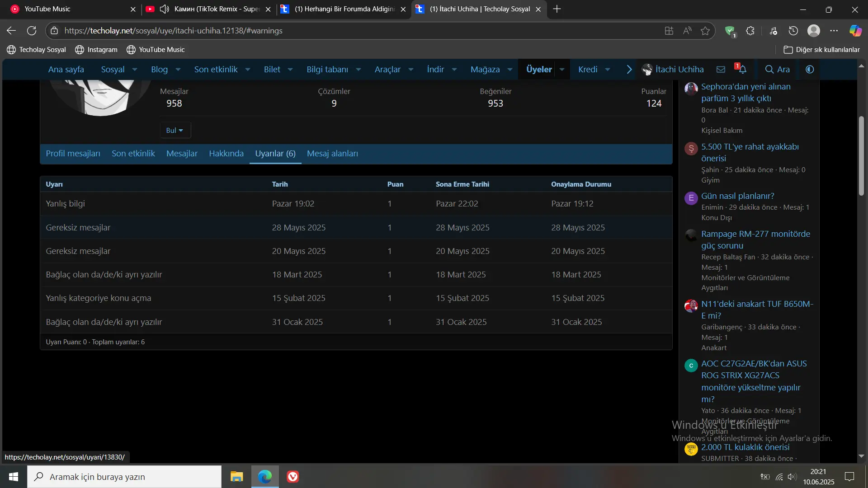
Task: Toggle the forum dark/light style icon
Action: click(810, 69)
